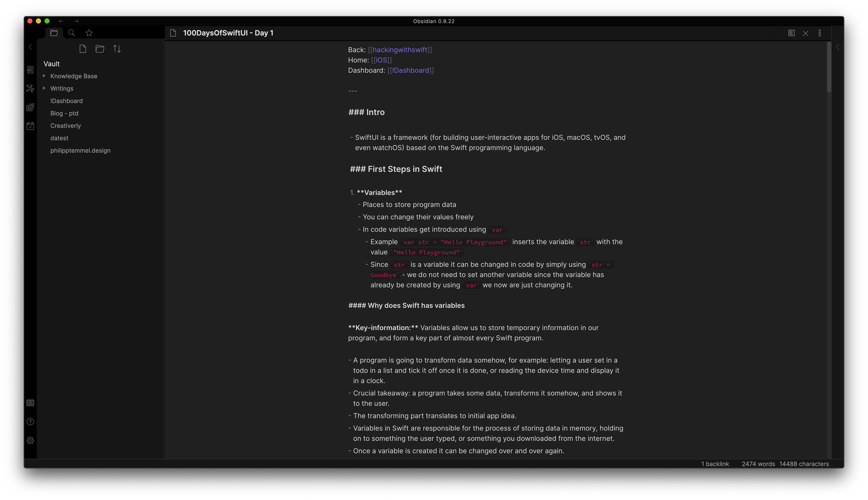Open today's daily note via calendar icon

click(x=30, y=126)
